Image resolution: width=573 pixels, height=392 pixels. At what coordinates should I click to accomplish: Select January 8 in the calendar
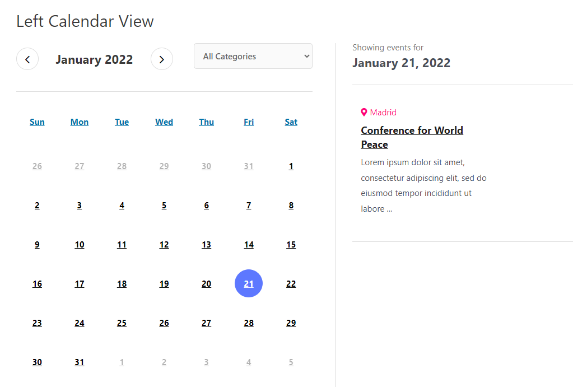[x=291, y=206]
